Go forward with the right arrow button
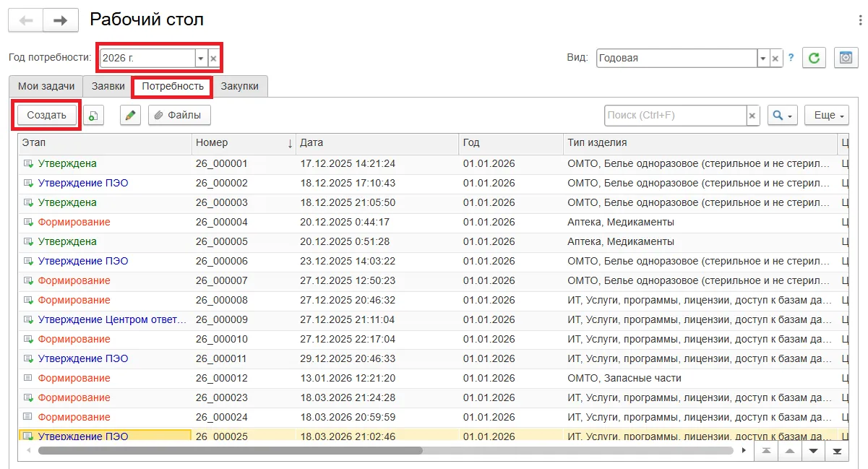 click(x=61, y=20)
